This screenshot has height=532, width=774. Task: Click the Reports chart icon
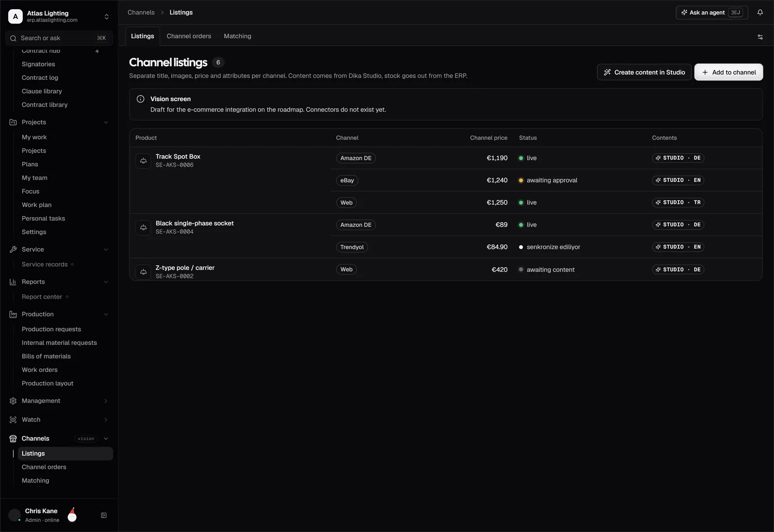click(13, 282)
